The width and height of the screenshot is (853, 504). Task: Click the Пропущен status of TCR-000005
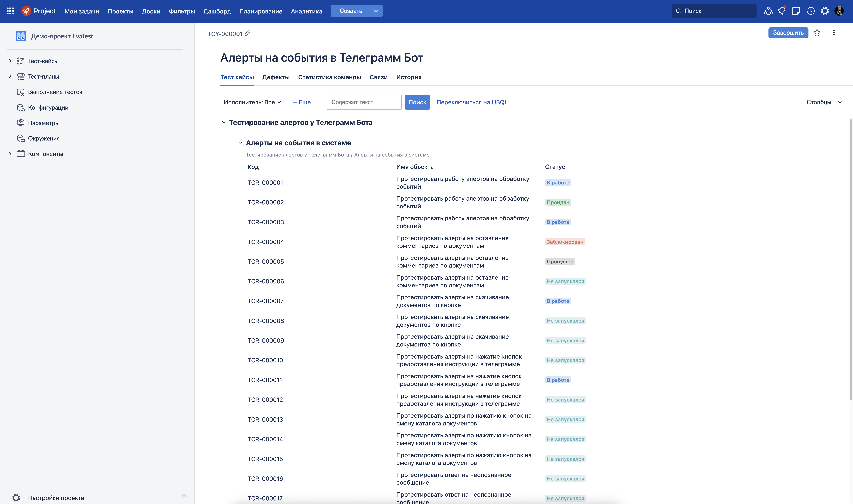tap(560, 262)
